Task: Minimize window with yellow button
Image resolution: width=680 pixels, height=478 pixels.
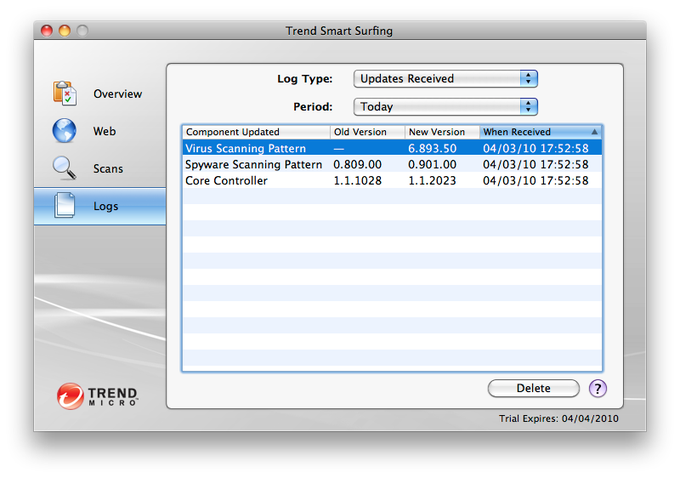Action: [65, 30]
